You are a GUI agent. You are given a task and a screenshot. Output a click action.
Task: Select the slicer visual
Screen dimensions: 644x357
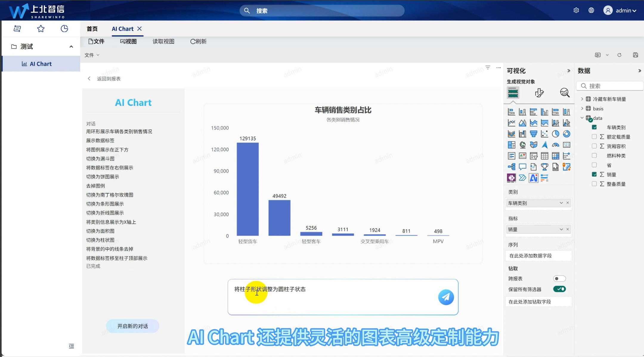tap(533, 156)
